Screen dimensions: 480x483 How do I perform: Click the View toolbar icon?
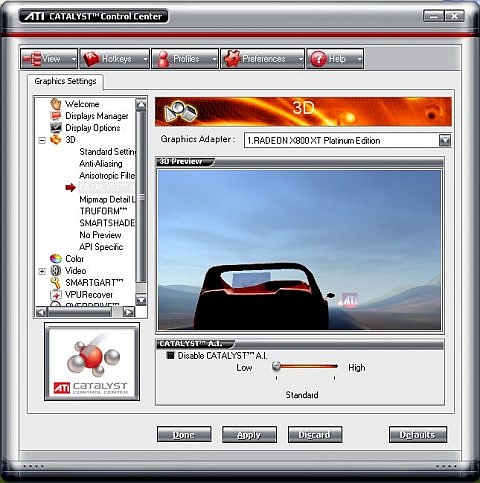click(x=32, y=59)
